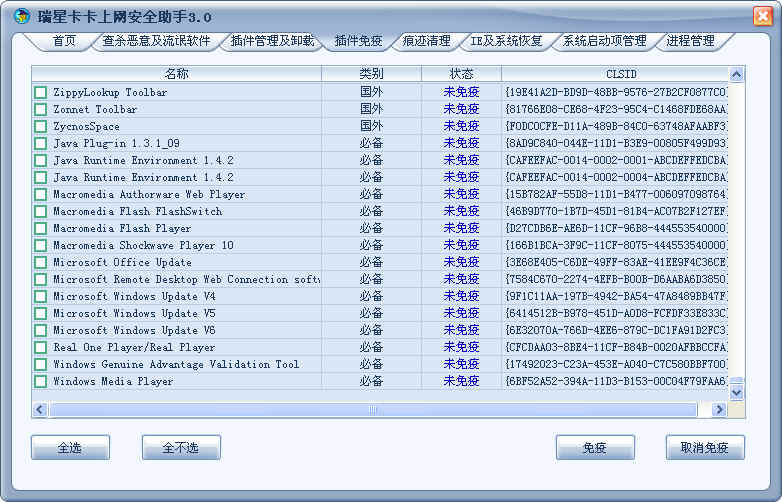Open the 进程管理 tab
The width and height of the screenshot is (782, 502).
[690, 41]
